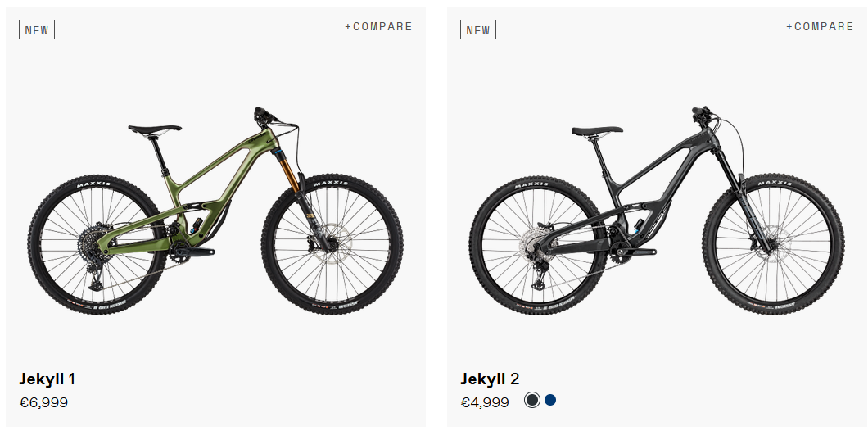Click the €6,999 price of Jekyll 1
Image resolution: width=868 pixels, height=431 pixels.
coord(43,402)
